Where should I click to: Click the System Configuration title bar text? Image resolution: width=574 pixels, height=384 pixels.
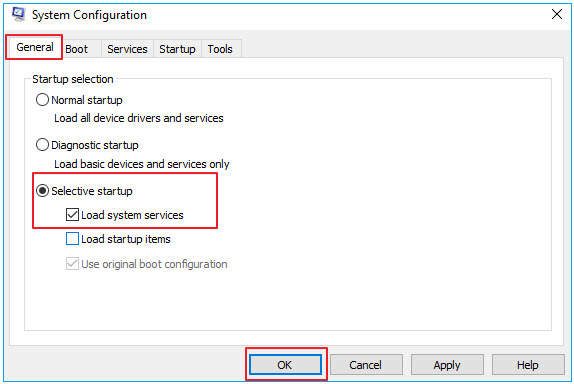(x=89, y=15)
